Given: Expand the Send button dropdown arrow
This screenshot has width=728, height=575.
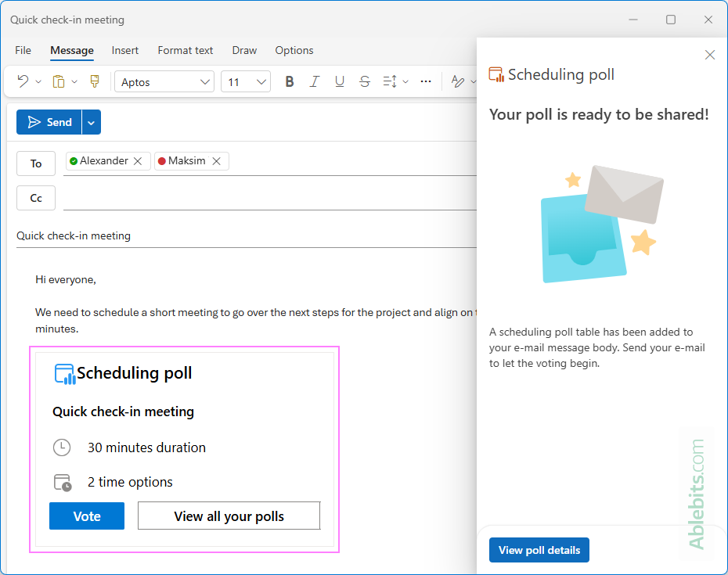Looking at the screenshot, I should 91,122.
